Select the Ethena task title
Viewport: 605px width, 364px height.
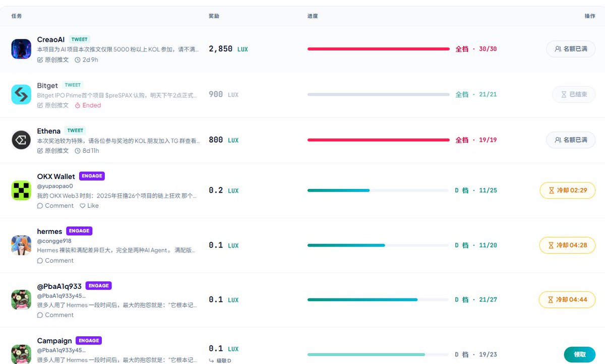[49, 131]
